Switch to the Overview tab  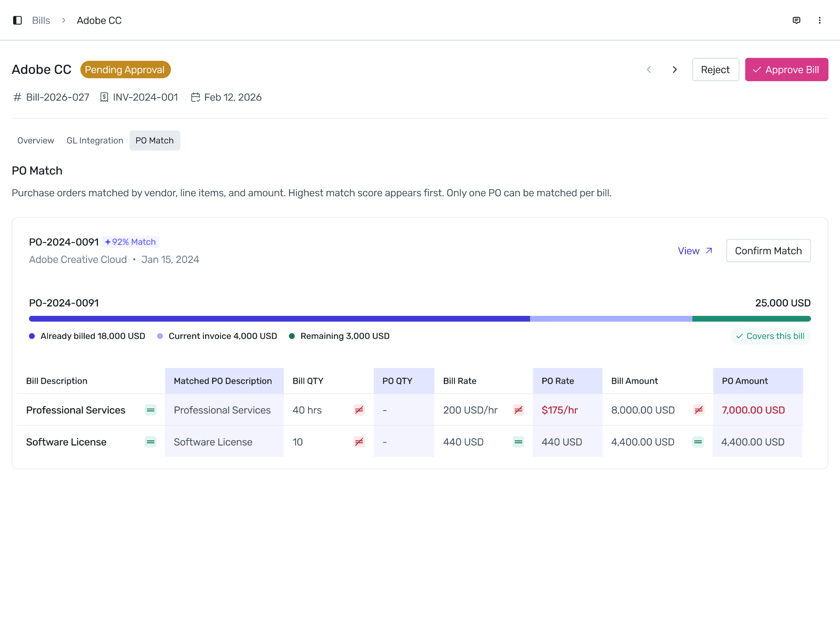36,140
